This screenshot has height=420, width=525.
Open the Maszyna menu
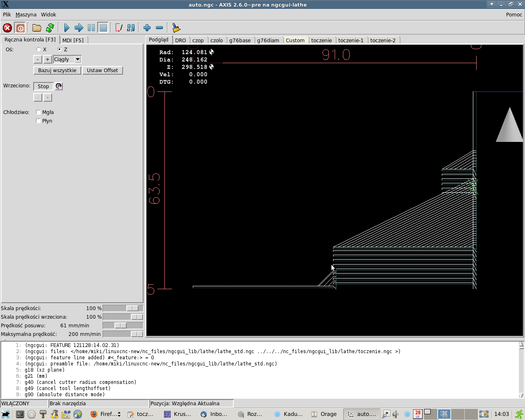26,15
